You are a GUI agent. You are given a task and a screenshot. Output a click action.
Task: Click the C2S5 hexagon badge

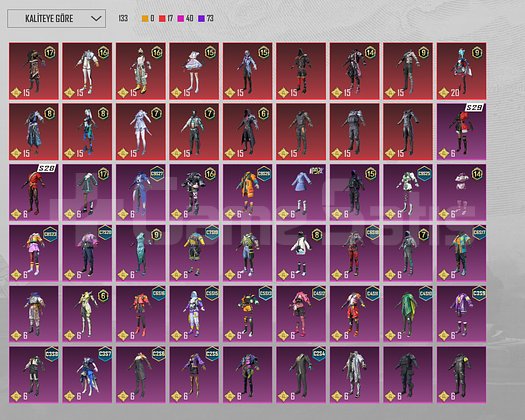[x=212, y=354]
